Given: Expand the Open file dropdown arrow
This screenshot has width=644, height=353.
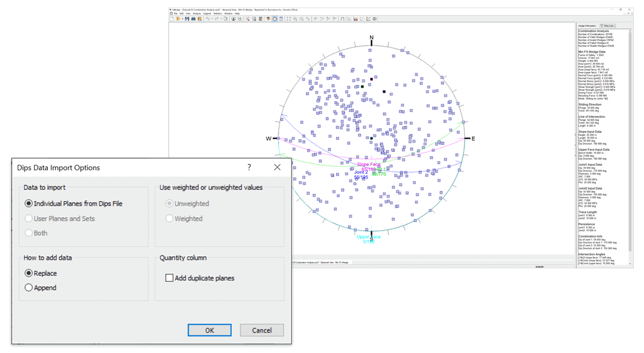Looking at the screenshot, I should click(x=182, y=19).
